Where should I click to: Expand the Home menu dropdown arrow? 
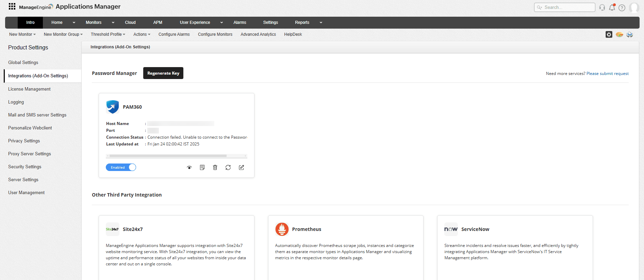[74, 22]
